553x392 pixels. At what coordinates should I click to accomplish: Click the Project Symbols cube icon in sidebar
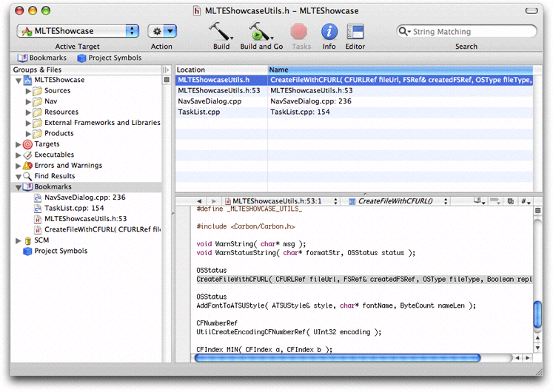[x=27, y=251]
